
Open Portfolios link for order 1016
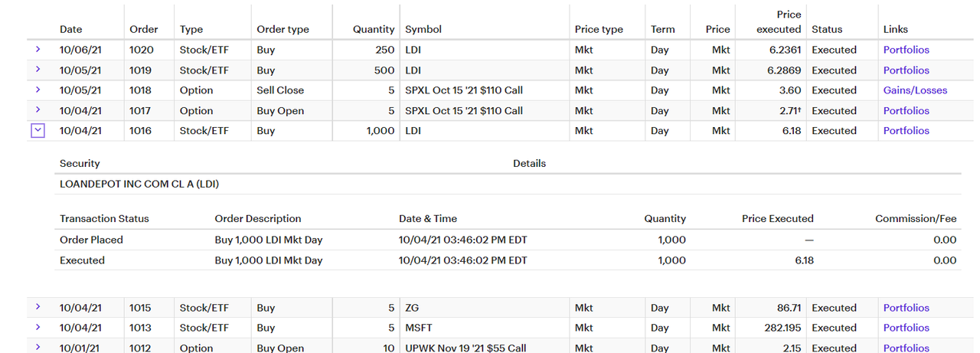(x=906, y=131)
